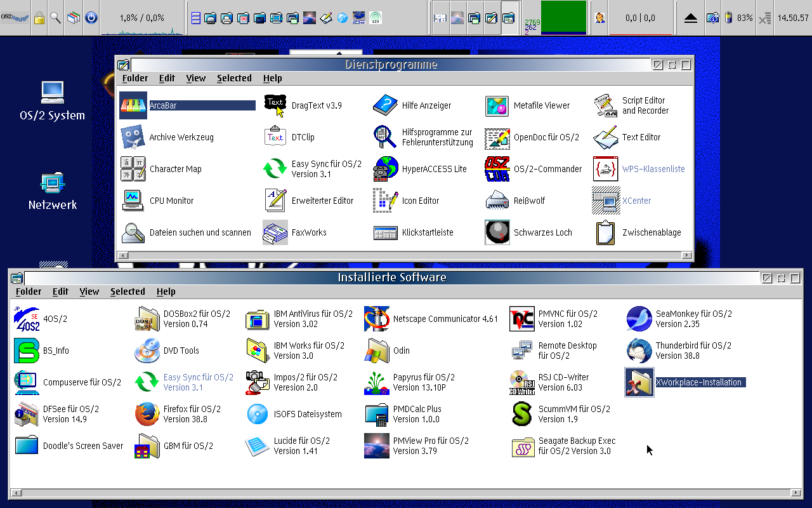
Task: Open Selected menu in Installierte Software window
Action: 128,291
